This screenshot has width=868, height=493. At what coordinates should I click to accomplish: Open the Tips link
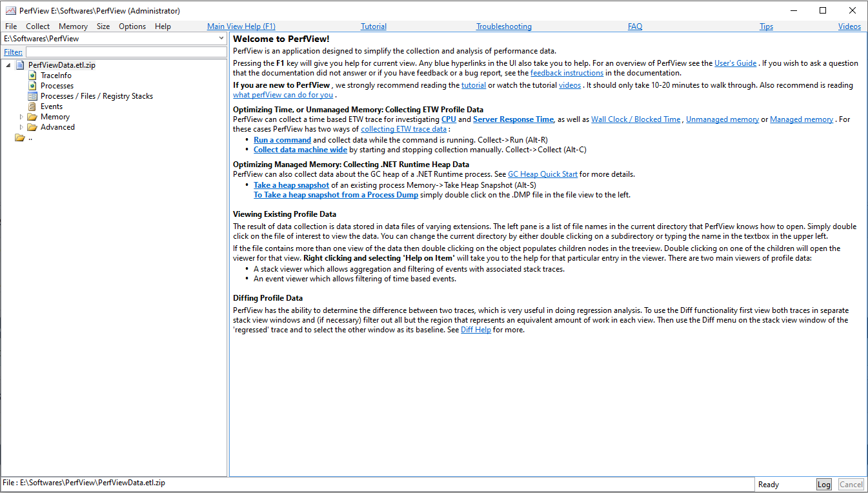point(766,26)
